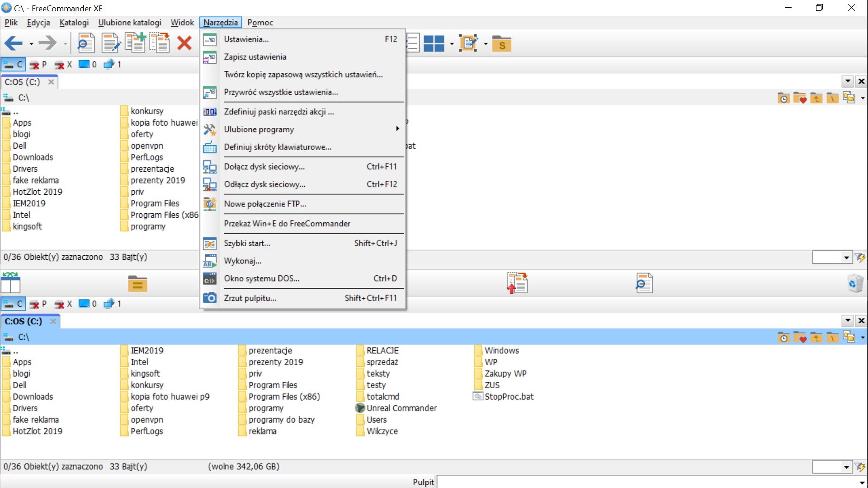Select network drive 1 in top drive bar
This screenshot has height=488, width=868.
(x=112, y=65)
